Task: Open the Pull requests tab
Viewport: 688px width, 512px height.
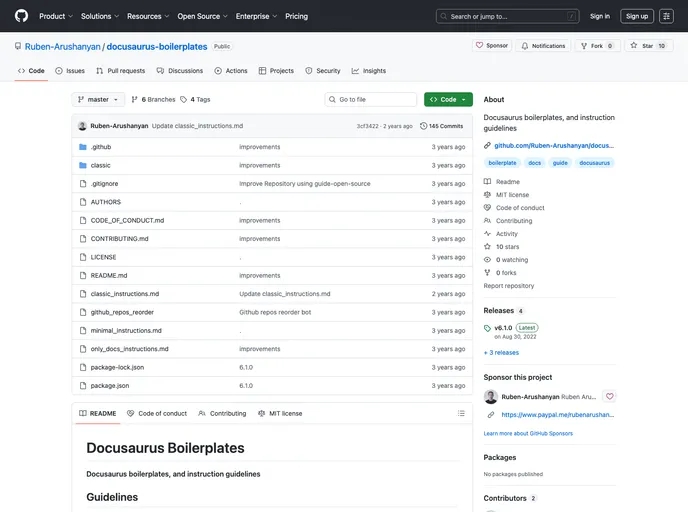Action: 121,71
